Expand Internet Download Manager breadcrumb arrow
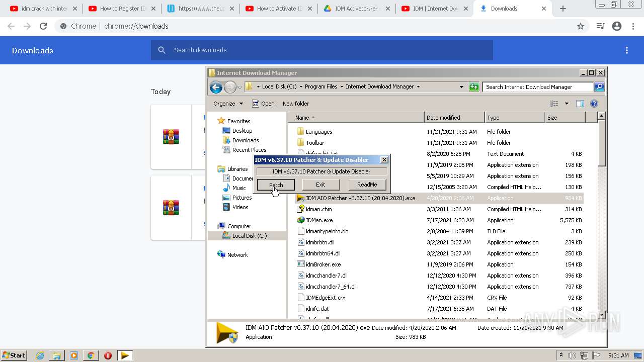644x362 pixels. (418, 86)
